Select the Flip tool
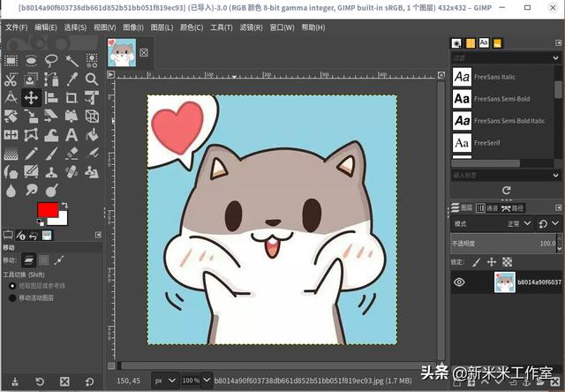The width and height of the screenshot is (565, 392). [11, 135]
